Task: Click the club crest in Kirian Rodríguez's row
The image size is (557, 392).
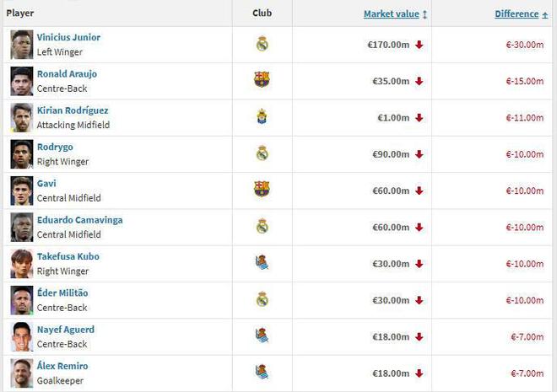Action: pyautogui.click(x=262, y=117)
